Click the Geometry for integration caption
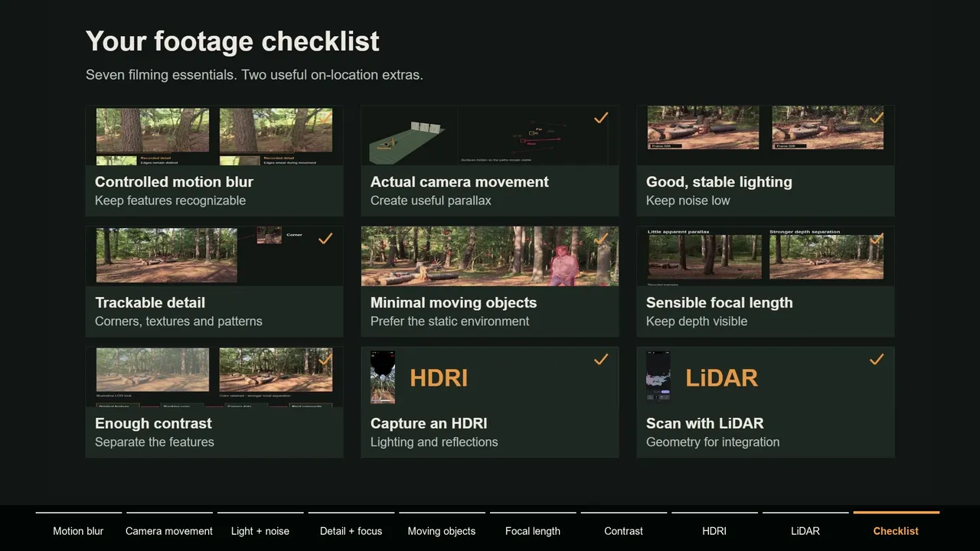Screen dimensions: 980x551 tap(713, 442)
